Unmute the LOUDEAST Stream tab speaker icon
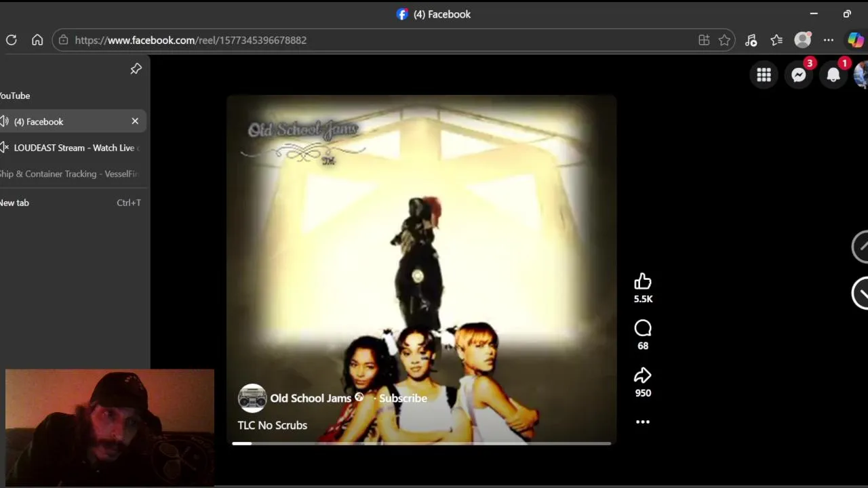Screen dimensions: 868x488 (x=4, y=148)
